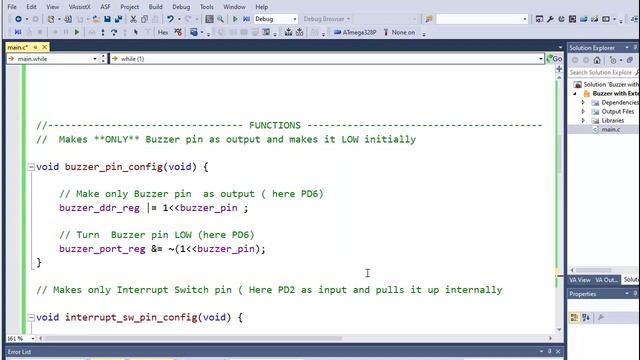This screenshot has width=640, height=360.
Task: Click the Step Over icon in debug toolbar
Action: tap(114, 32)
